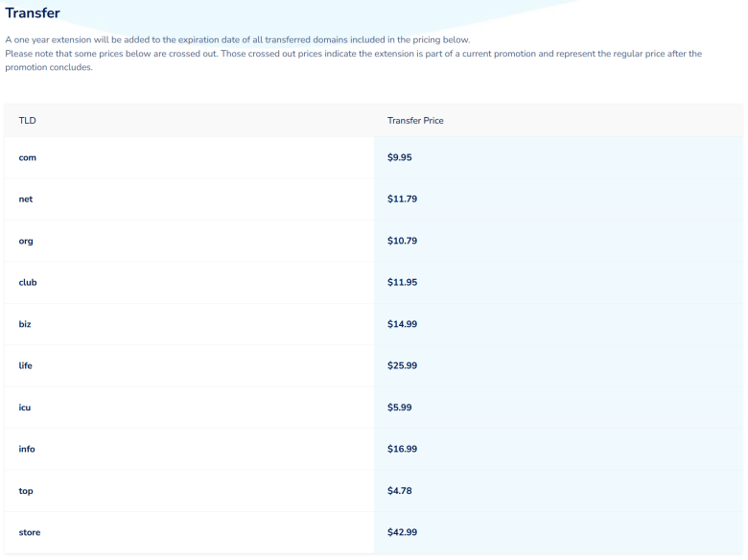The width and height of the screenshot is (748, 560).
Task: Click the Transfer Price column header
Action: click(415, 121)
